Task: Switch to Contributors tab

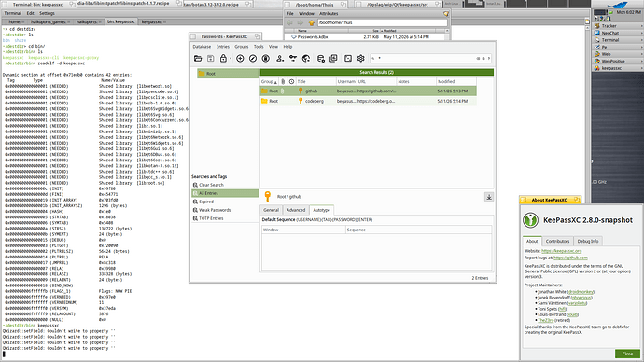Action: coord(557,241)
